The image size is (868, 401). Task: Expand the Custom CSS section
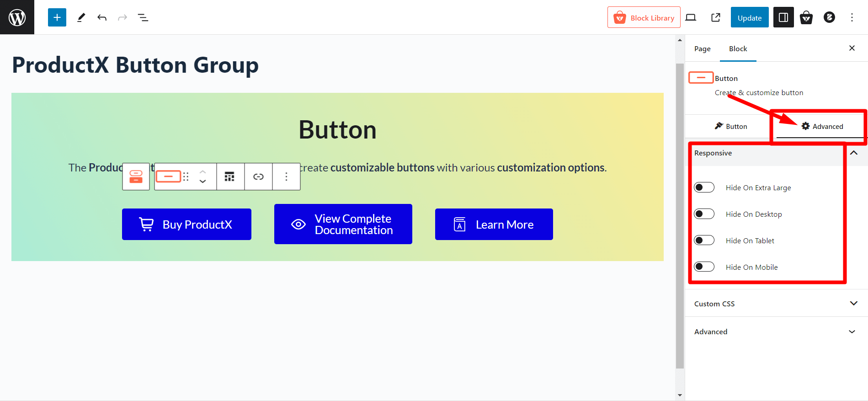[x=853, y=303]
